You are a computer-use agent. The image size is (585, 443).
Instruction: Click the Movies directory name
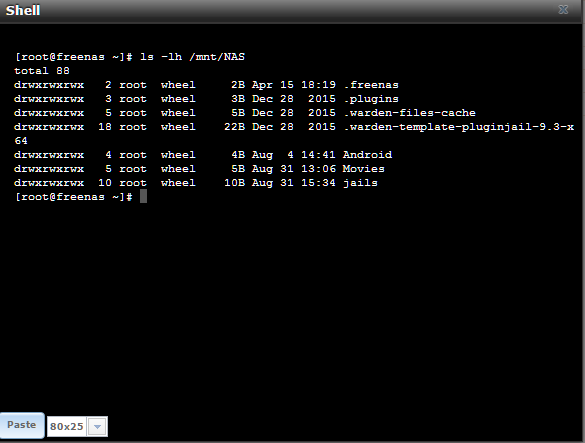coord(364,169)
